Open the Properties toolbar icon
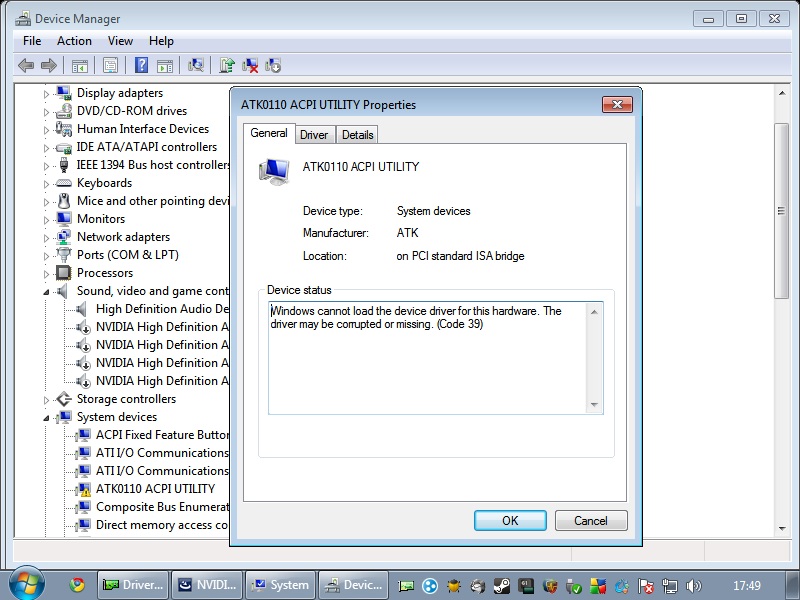 (x=110, y=65)
